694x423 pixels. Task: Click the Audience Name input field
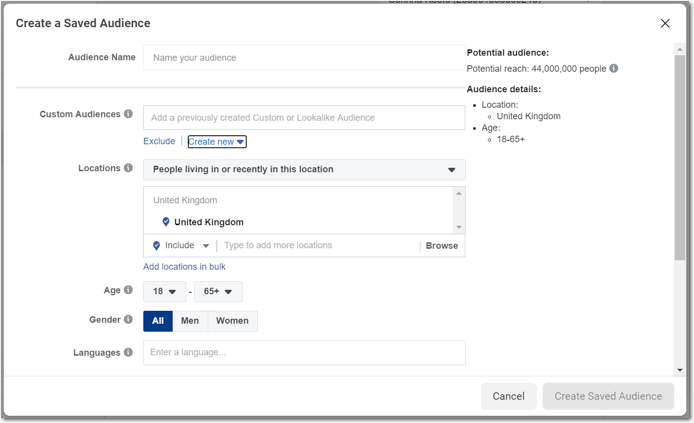click(x=304, y=58)
